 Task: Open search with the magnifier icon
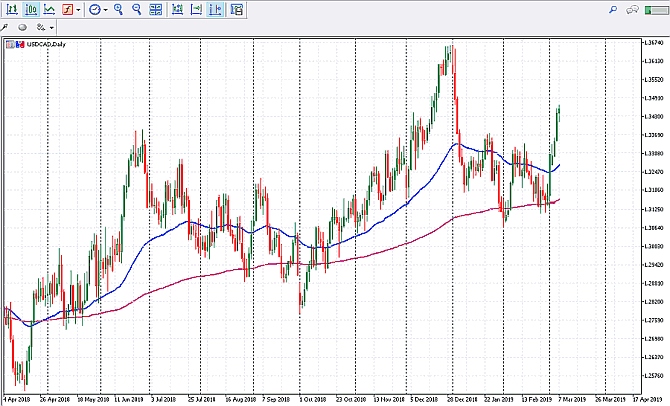pos(612,9)
